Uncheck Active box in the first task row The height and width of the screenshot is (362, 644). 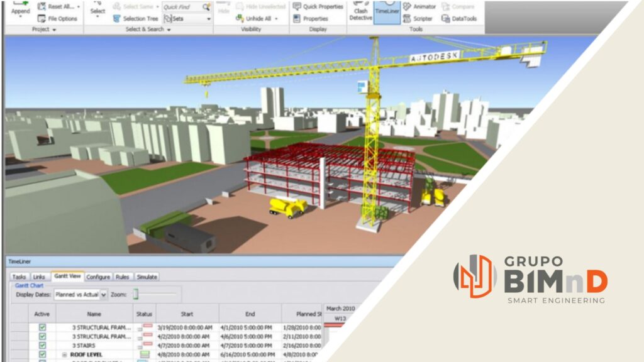[42, 327]
